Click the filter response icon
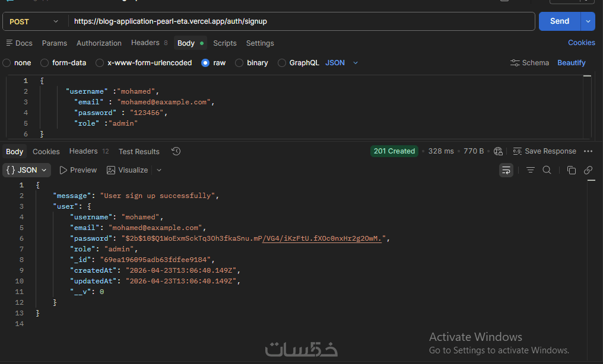This screenshot has height=364, width=603. [x=531, y=170]
